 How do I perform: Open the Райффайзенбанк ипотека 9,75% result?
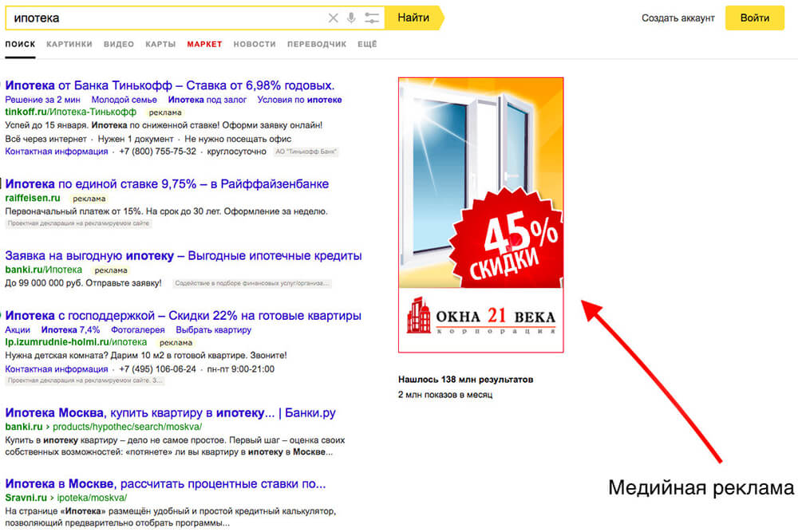167,183
